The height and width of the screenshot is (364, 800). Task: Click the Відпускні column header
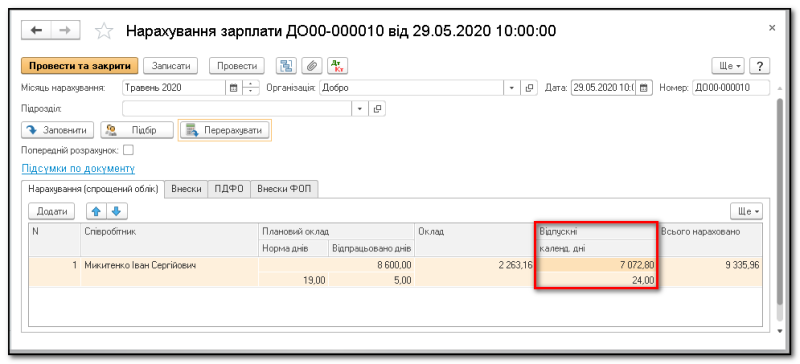tap(596, 231)
